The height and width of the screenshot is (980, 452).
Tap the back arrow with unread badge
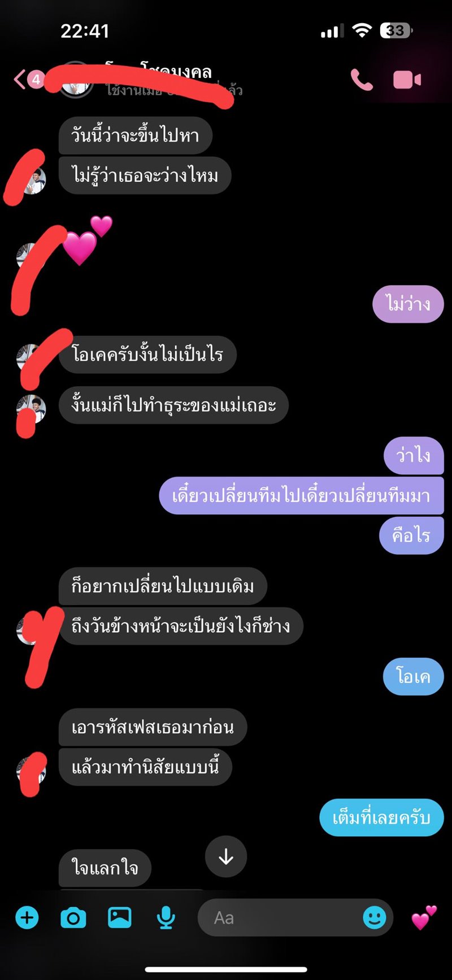tap(27, 80)
